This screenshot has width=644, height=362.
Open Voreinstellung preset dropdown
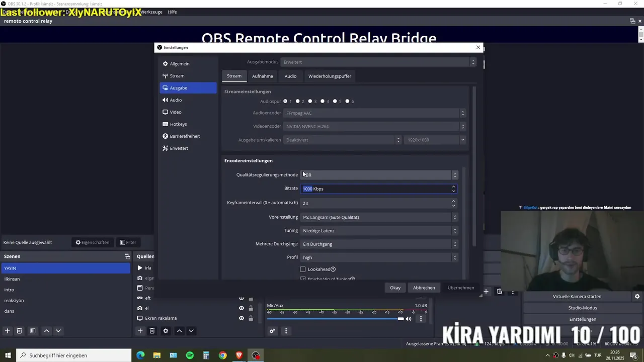coord(379,217)
